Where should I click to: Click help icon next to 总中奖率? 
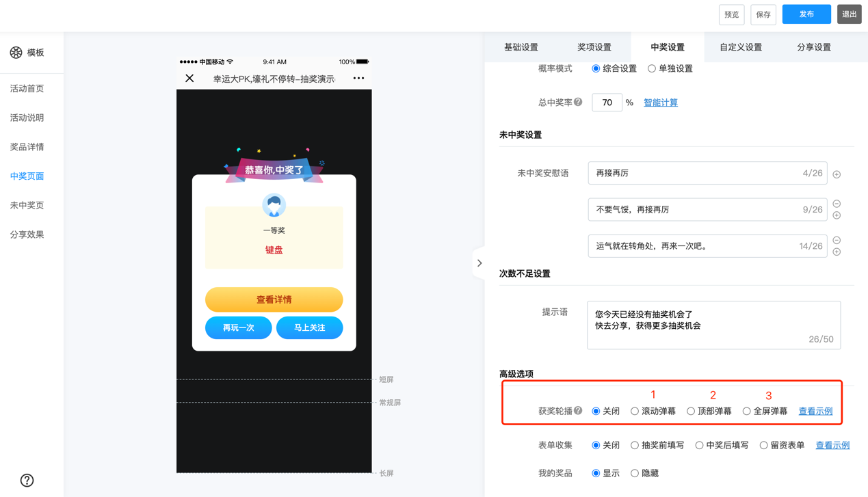pyautogui.click(x=579, y=103)
